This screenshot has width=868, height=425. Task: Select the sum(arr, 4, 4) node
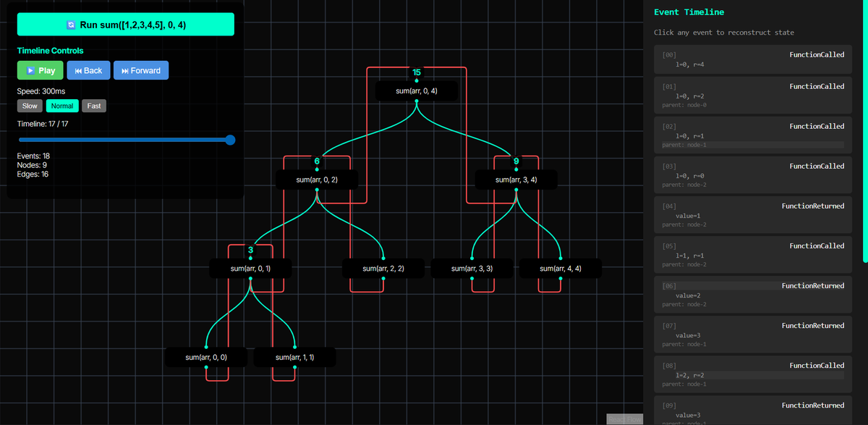561,269
